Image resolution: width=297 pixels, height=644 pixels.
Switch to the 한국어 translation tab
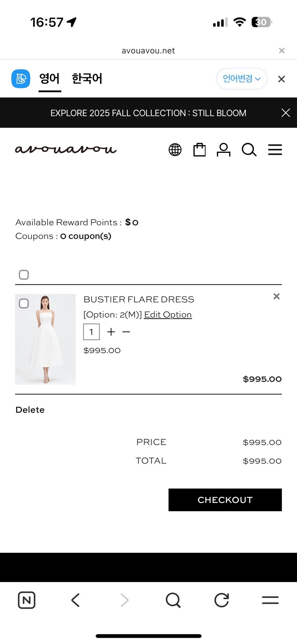coord(87,79)
